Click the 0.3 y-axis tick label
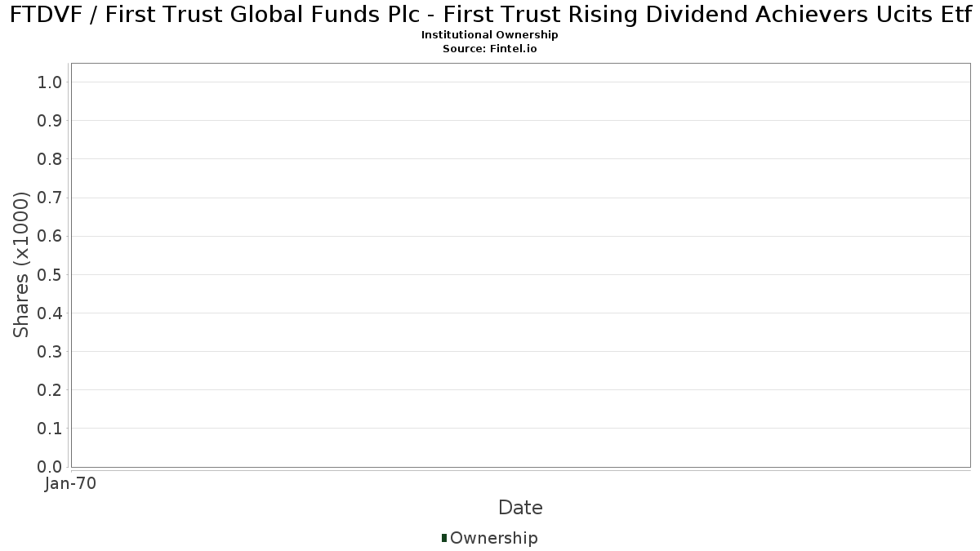980x551 pixels. [50, 352]
